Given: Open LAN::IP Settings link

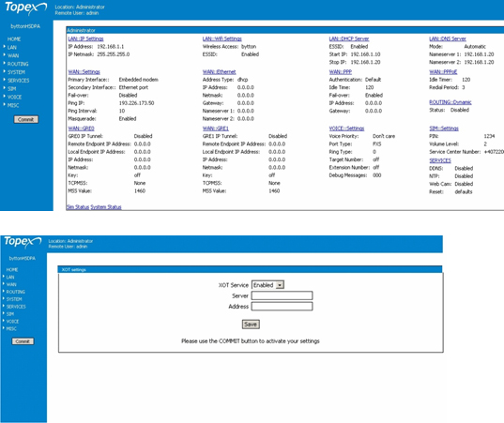Looking at the screenshot, I should tap(85, 38).
